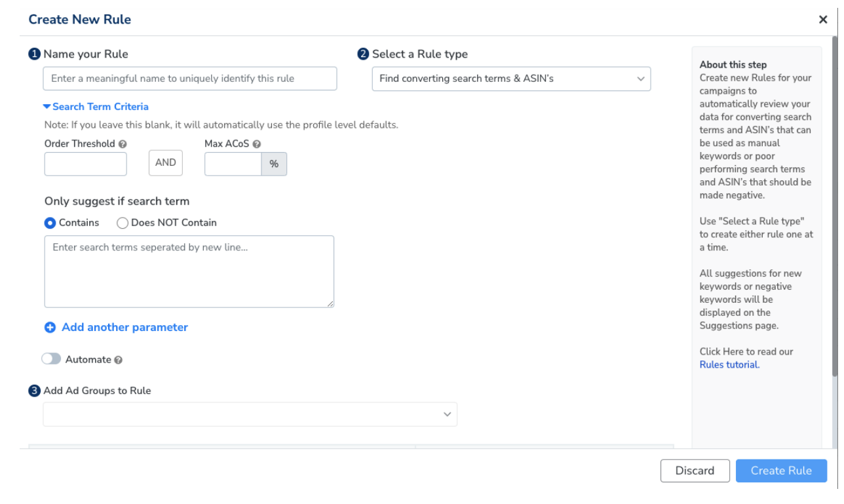Click the step 1 number badge
This screenshot has height=504, width=844.
(x=35, y=54)
